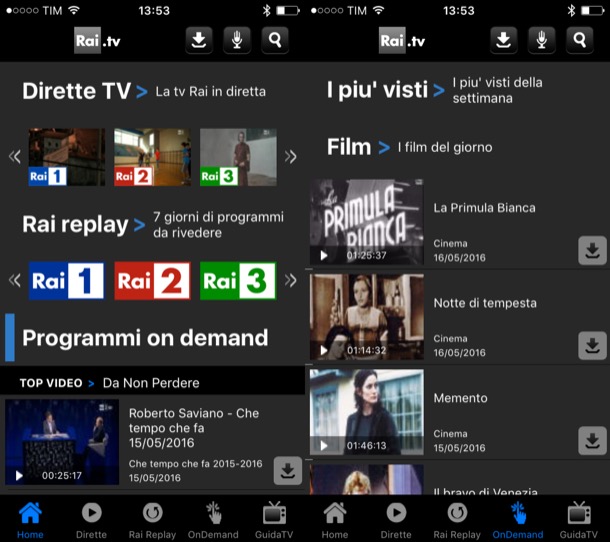Tap Wi-Fi icon in left status bar
The image size is (610, 542).
pos(74,10)
